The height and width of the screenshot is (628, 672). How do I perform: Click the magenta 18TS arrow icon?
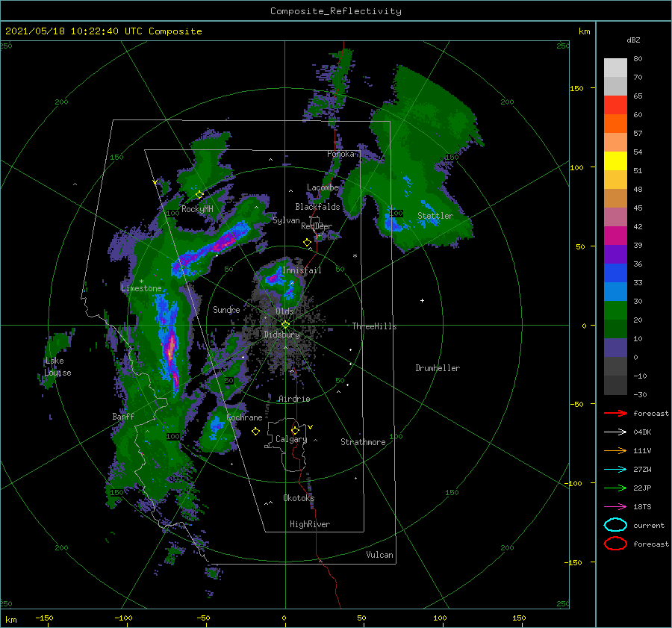point(615,507)
